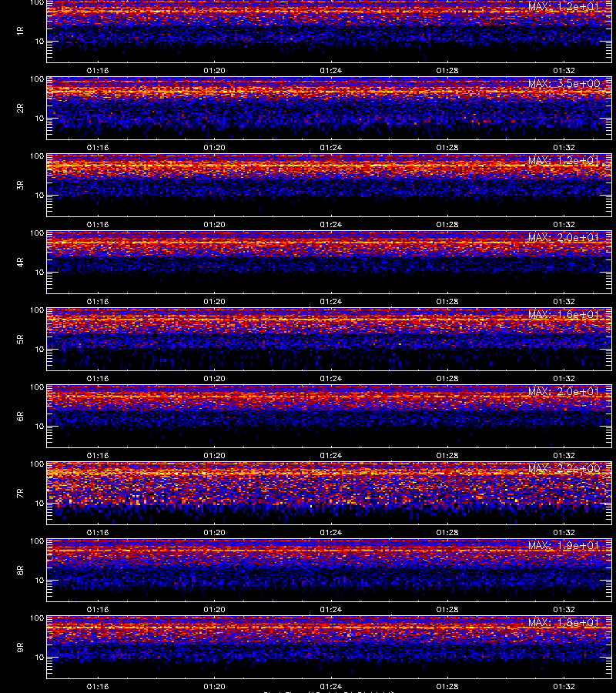Click the 6R panel axis label
Image resolution: width=616 pixels, height=693 pixels.
click(x=20, y=416)
